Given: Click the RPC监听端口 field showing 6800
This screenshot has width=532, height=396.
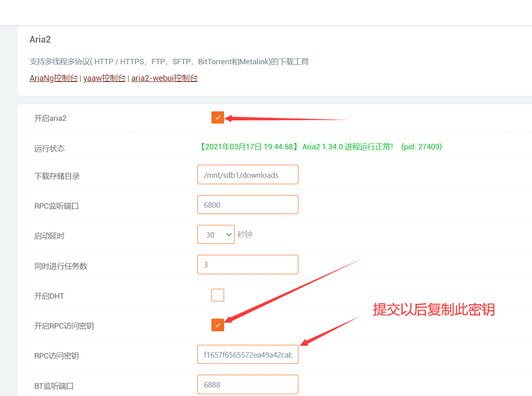Looking at the screenshot, I should tap(248, 205).
